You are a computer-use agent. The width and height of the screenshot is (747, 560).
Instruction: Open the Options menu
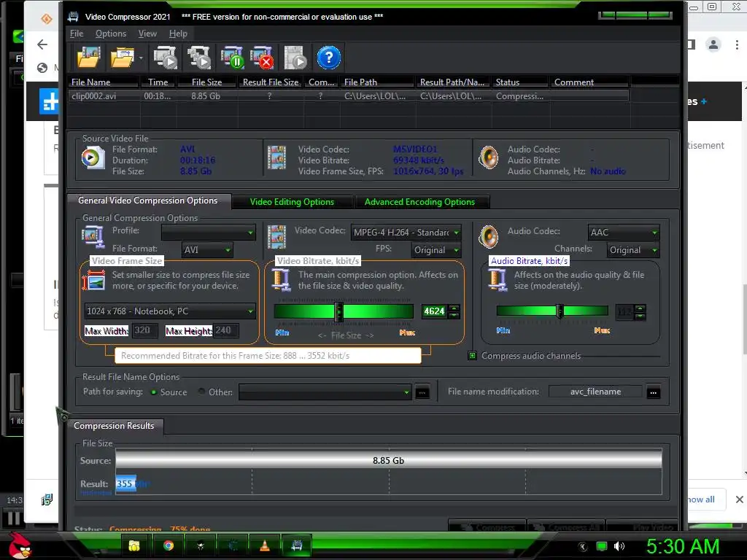[111, 34]
